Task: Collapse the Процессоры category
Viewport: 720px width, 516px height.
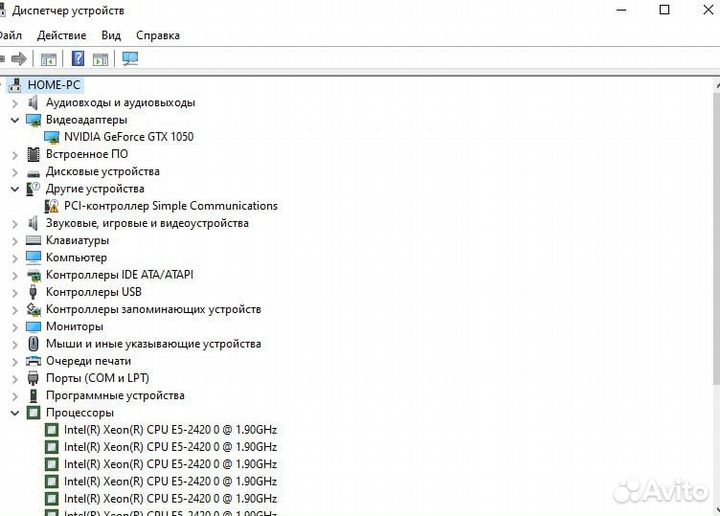Action: [x=14, y=413]
